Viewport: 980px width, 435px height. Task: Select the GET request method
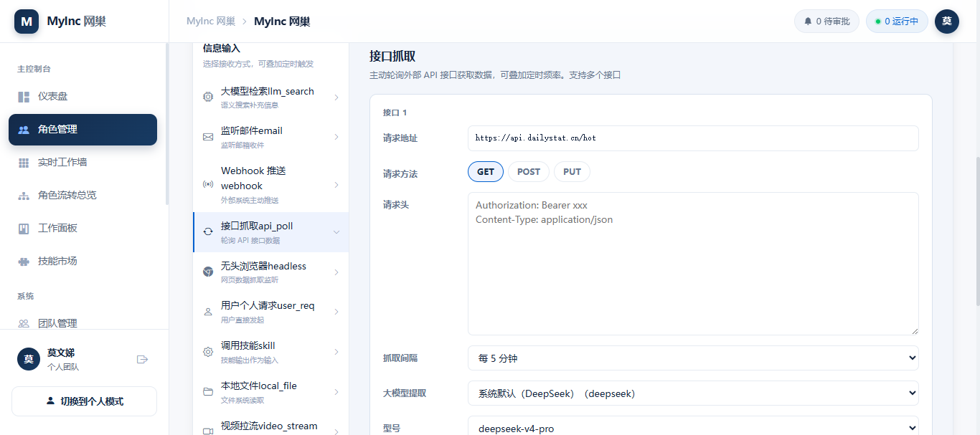pos(486,172)
